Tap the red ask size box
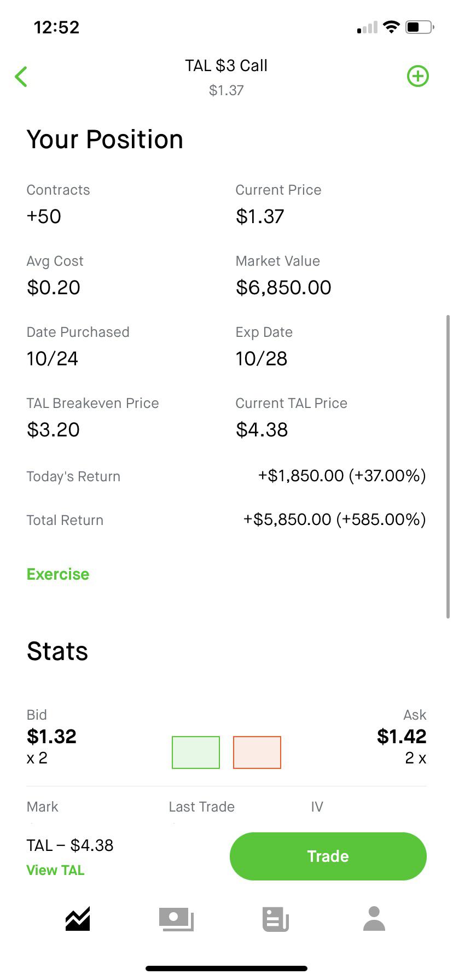The image size is (453, 980). (x=257, y=752)
